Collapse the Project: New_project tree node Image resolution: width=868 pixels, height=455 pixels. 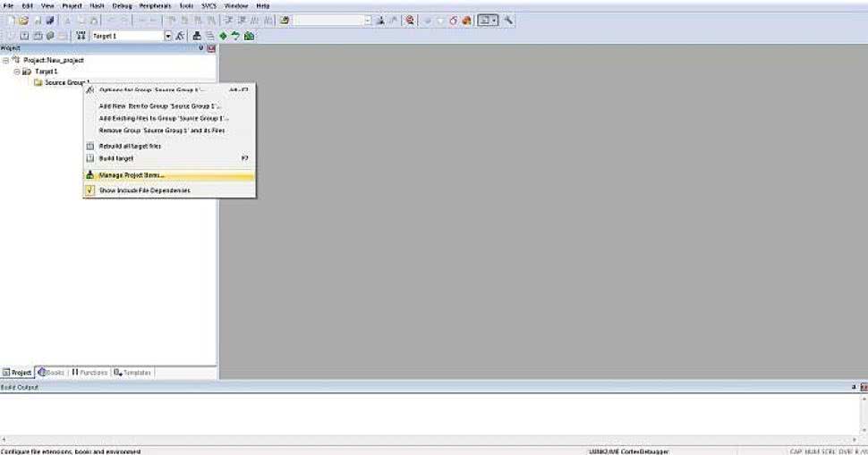(x=5, y=60)
